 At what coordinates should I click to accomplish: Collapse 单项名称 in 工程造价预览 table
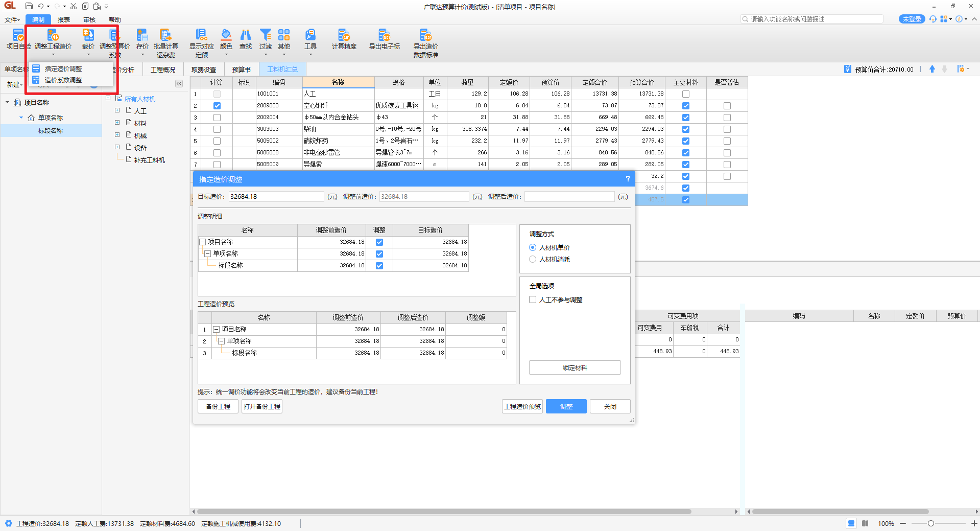(x=222, y=341)
